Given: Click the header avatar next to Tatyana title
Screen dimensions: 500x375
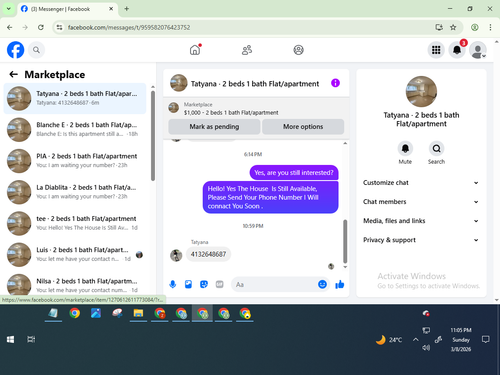Looking at the screenshot, I should click(x=179, y=83).
